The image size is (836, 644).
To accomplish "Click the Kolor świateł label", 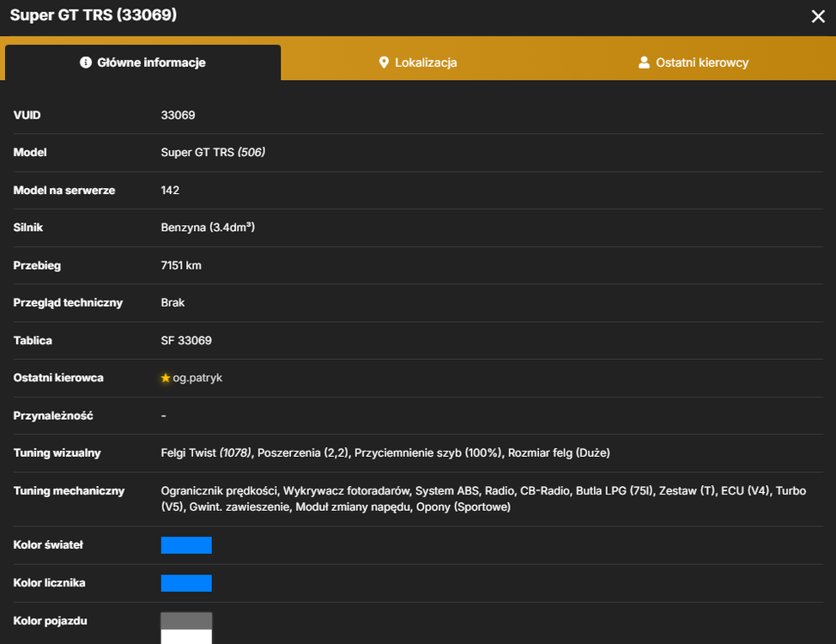I will pyautogui.click(x=48, y=545).
